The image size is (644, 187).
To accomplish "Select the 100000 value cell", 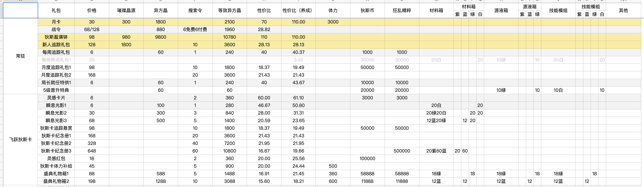I will tap(367, 159).
